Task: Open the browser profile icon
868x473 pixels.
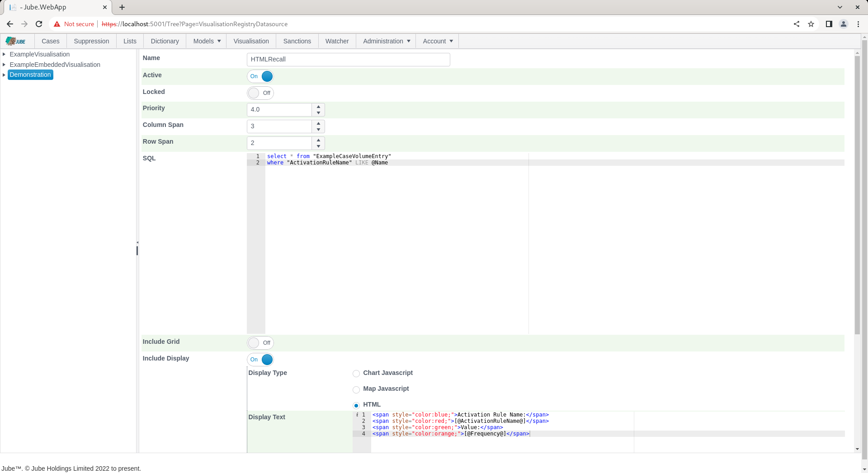Action: (x=844, y=24)
